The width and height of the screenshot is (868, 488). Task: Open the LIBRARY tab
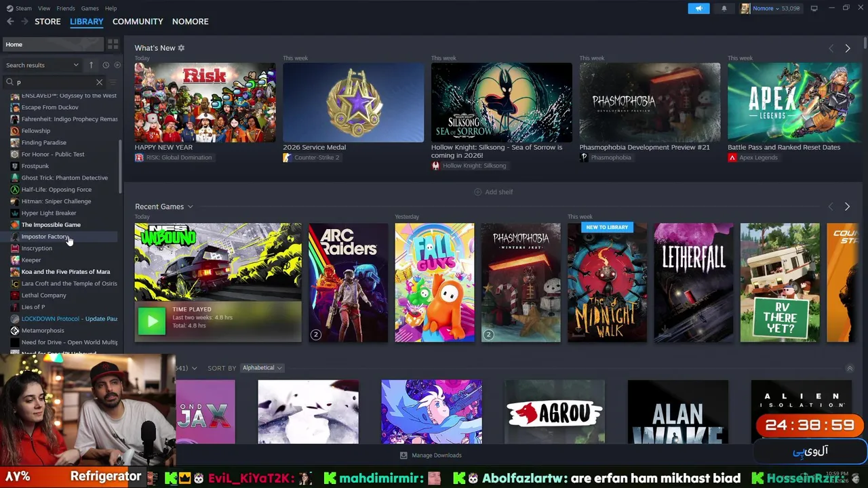click(x=87, y=22)
